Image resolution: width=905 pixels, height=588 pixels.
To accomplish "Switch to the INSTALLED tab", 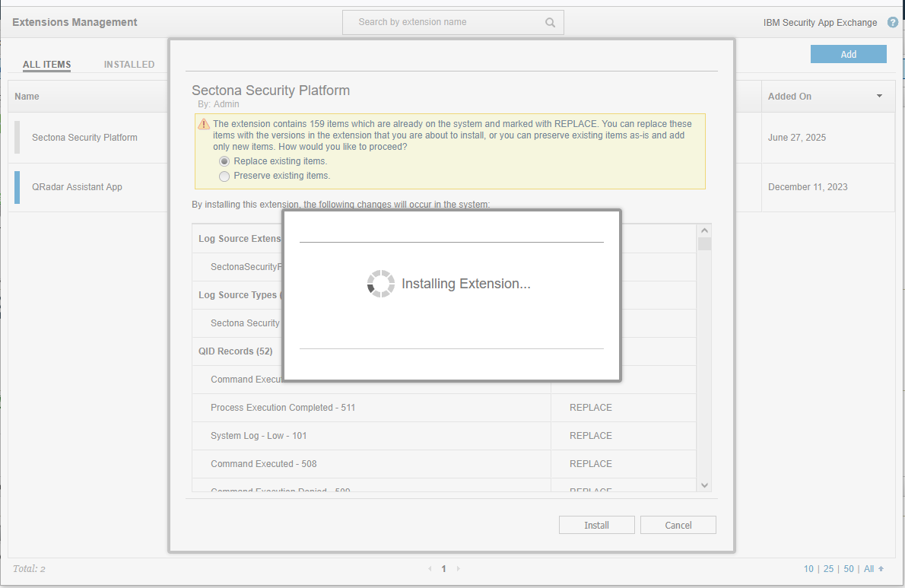I will click(129, 65).
